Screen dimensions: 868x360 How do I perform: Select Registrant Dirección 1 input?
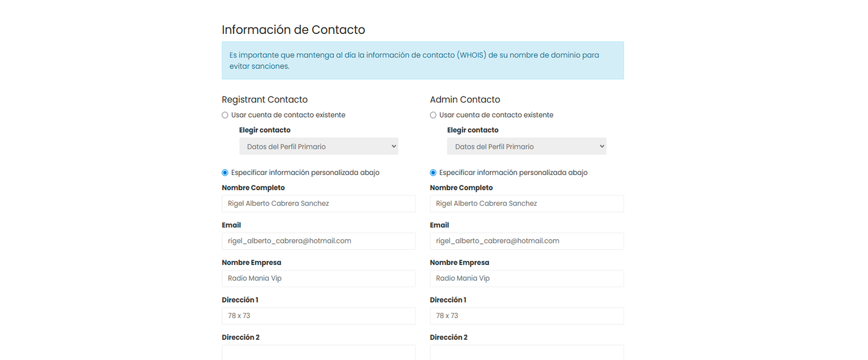tap(318, 316)
